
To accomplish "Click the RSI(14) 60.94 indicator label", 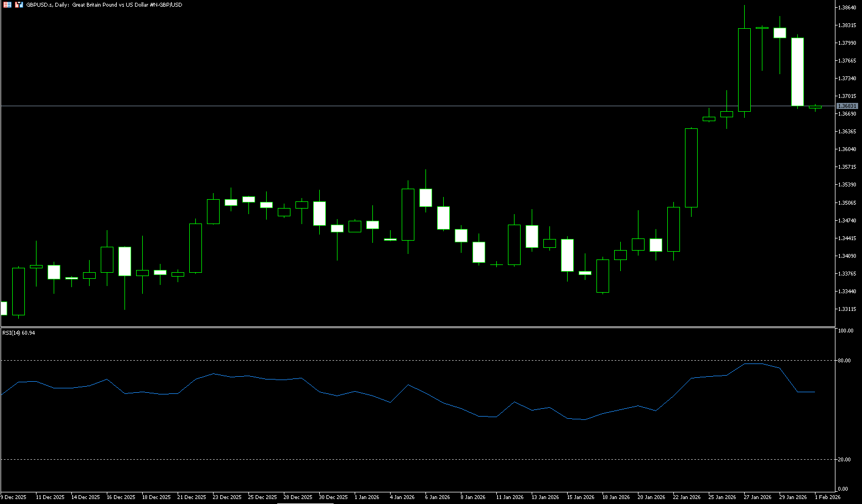I will click(x=19, y=333).
